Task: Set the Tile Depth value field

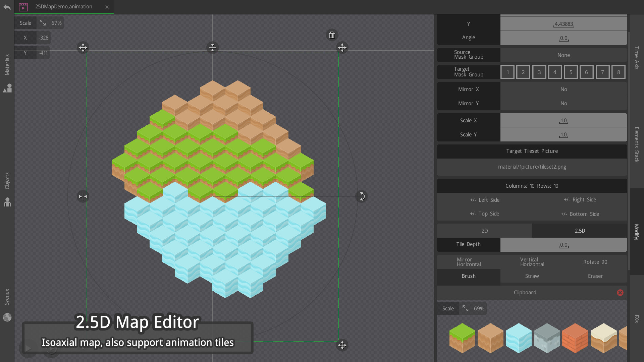Action: pyautogui.click(x=563, y=244)
